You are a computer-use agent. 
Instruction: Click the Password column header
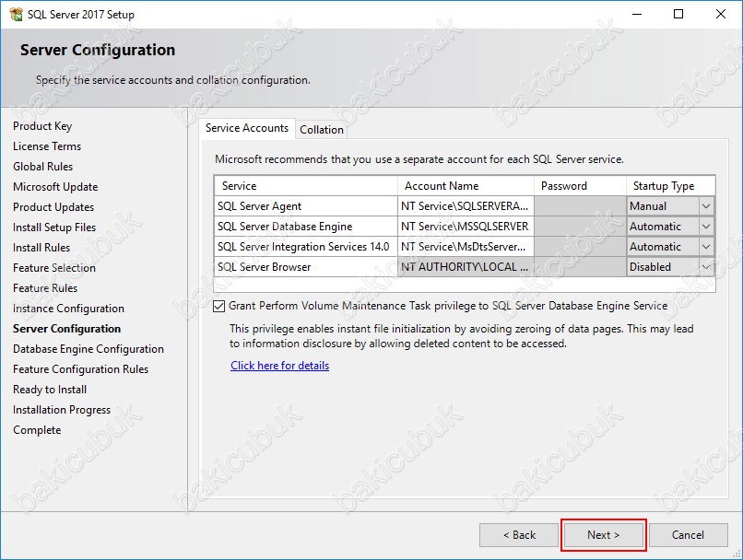[x=580, y=186]
